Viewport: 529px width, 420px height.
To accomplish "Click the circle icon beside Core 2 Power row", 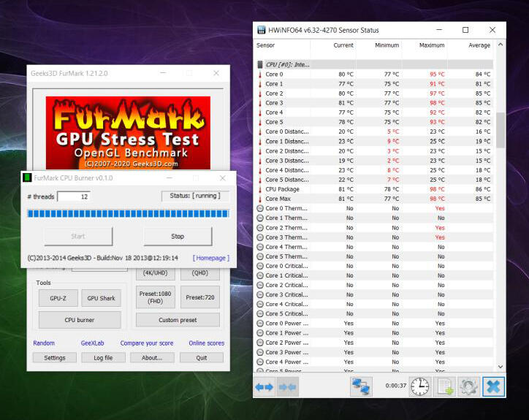I will pos(260,343).
